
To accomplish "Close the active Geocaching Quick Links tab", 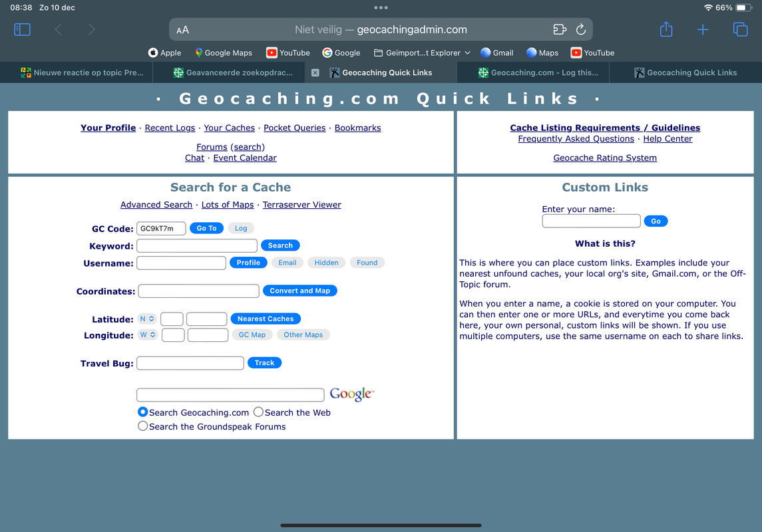I will 315,72.
